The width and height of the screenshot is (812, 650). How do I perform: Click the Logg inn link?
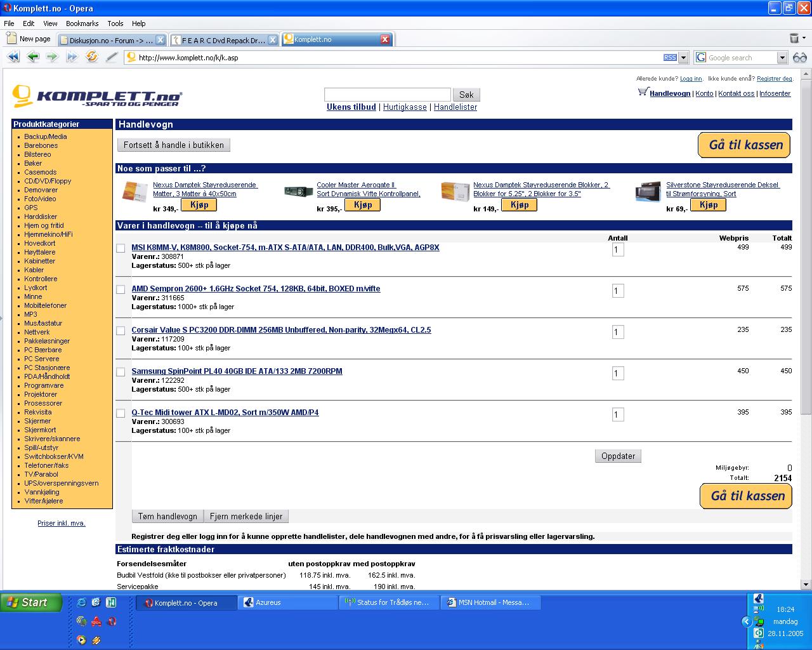click(x=691, y=79)
